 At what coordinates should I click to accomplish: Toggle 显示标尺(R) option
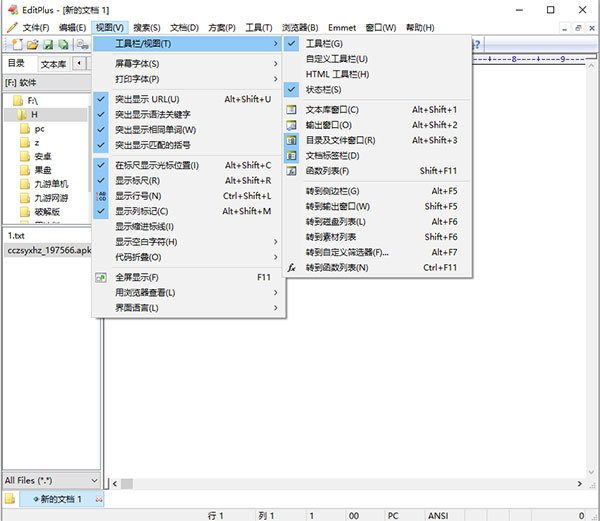pyautogui.click(x=189, y=181)
